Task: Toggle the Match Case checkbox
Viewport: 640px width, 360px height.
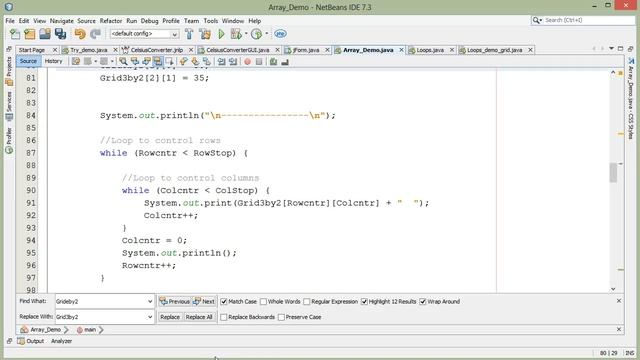Action: tap(224, 302)
